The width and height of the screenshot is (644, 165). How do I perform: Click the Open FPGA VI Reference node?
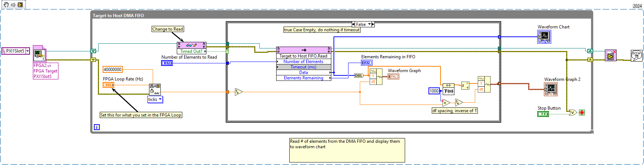(x=39, y=54)
